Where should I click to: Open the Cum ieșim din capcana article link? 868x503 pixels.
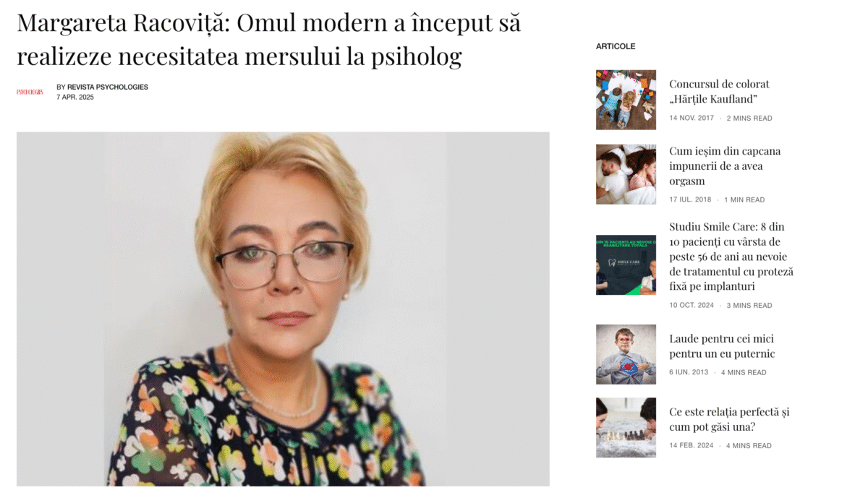[x=725, y=166]
